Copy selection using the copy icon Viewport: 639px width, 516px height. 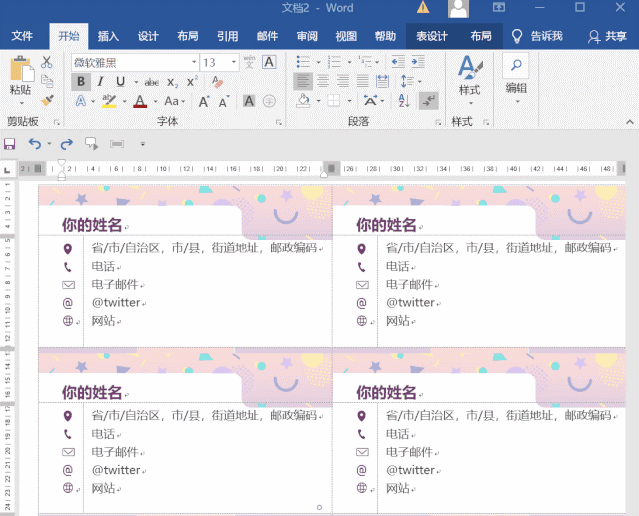click(x=47, y=81)
